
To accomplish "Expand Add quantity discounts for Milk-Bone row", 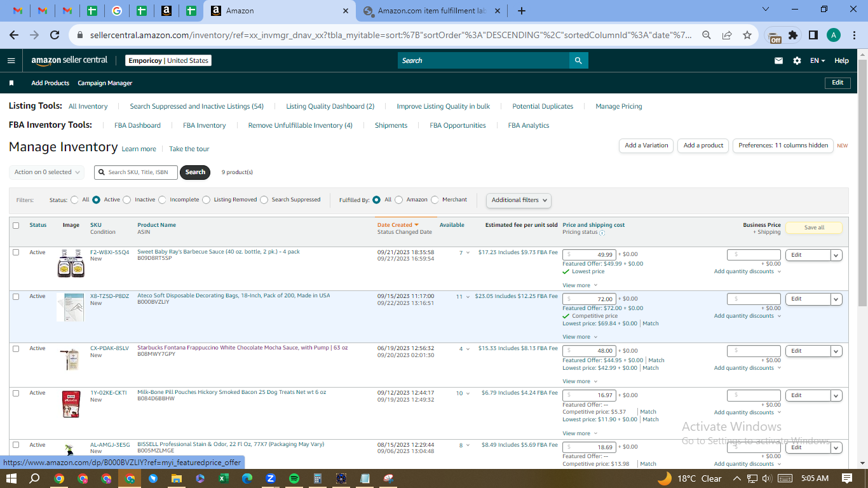I will tap(747, 412).
